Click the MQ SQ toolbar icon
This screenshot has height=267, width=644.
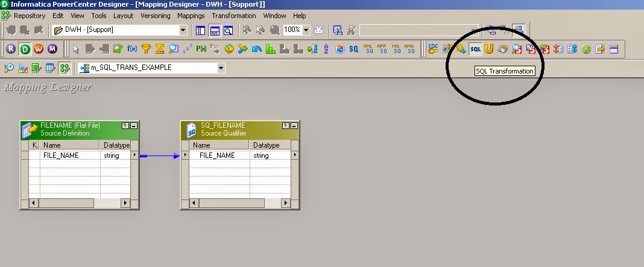pyautogui.click(x=396, y=49)
